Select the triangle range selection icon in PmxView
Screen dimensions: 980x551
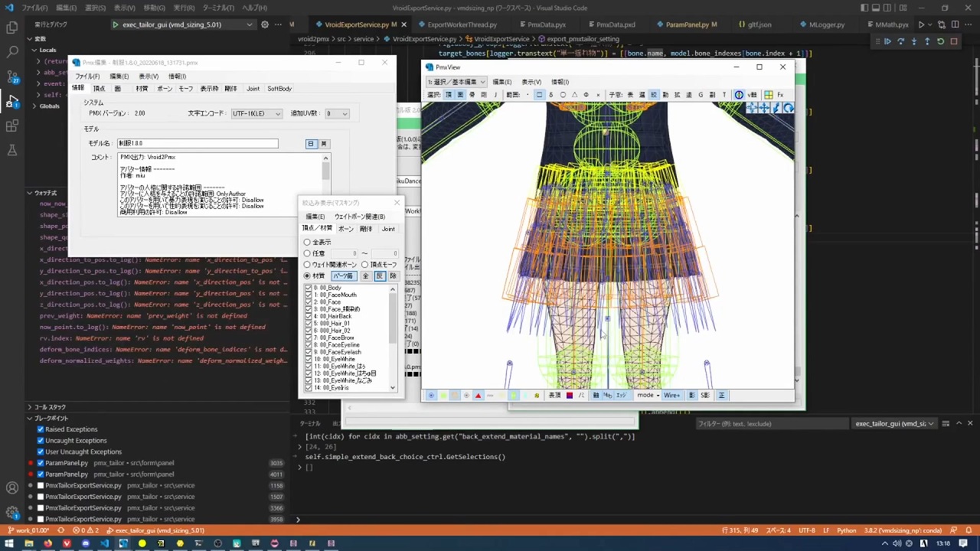pyautogui.click(x=574, y=95)
